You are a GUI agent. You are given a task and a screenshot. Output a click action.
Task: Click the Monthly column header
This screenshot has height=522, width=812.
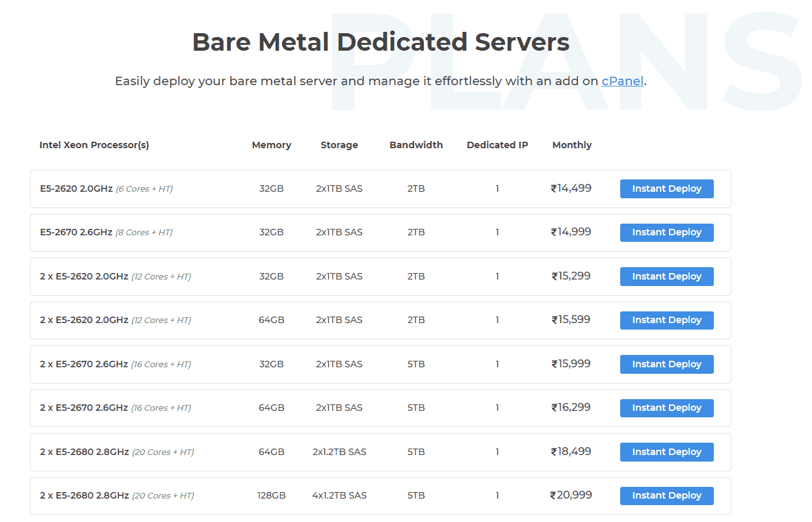coord(572,145)
